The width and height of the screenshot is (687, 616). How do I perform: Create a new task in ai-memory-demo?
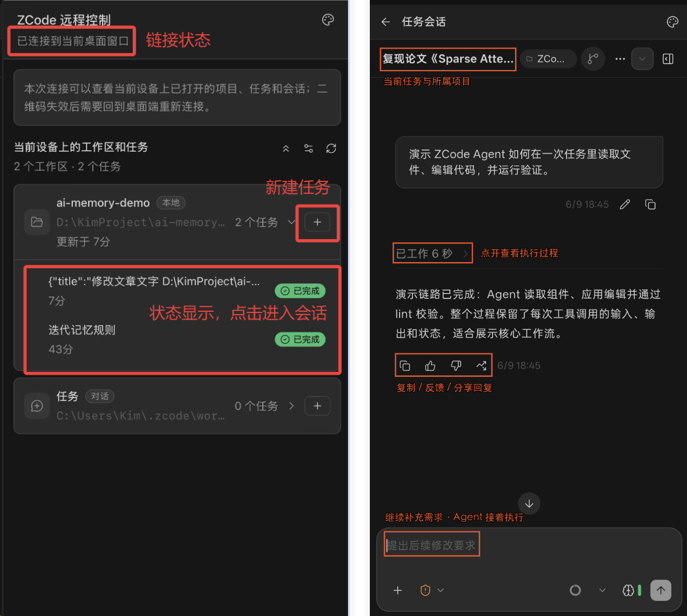[x=317, y=222]
